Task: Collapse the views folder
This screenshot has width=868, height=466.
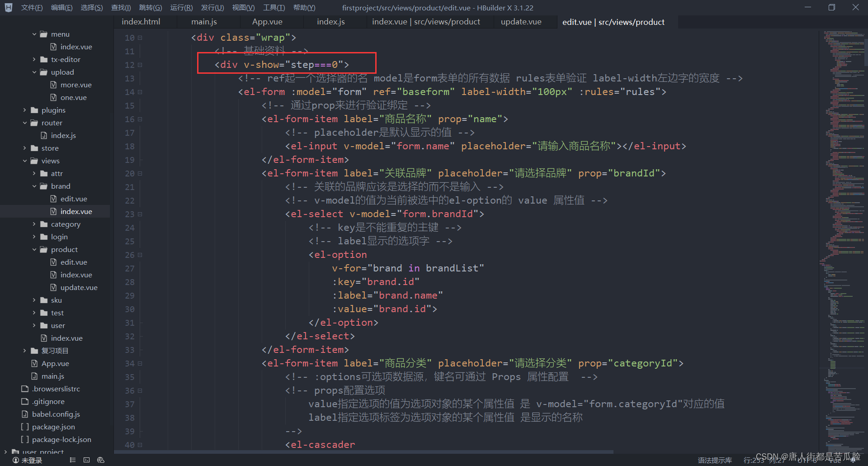Action: 25,161
